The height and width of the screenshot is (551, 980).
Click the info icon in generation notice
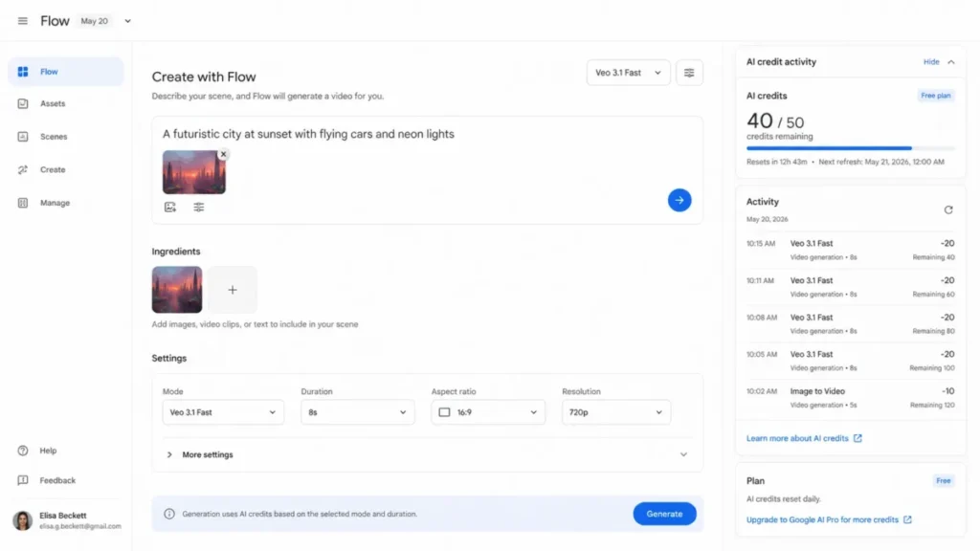click(169, 514)
